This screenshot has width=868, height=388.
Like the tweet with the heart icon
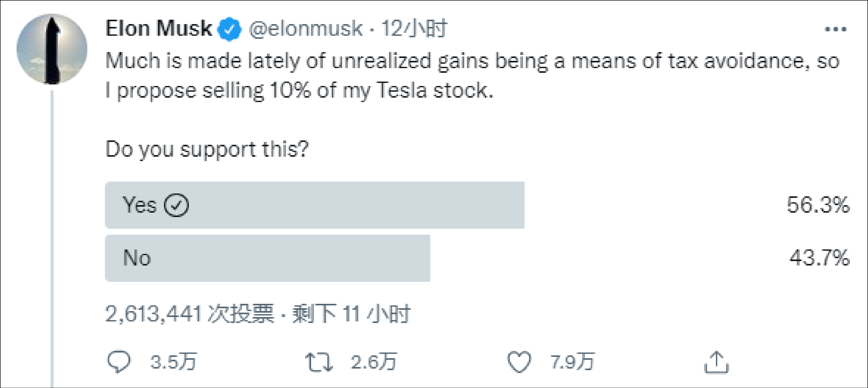519,362
